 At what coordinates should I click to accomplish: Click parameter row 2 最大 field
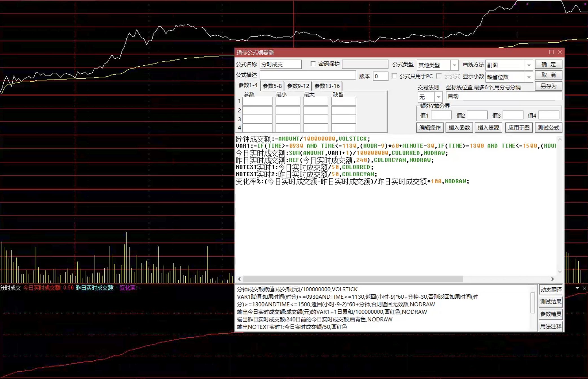coord(316,110)
